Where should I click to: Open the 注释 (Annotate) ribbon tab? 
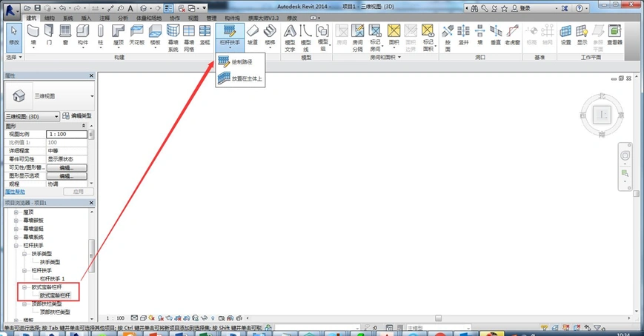tap(104, 18)
